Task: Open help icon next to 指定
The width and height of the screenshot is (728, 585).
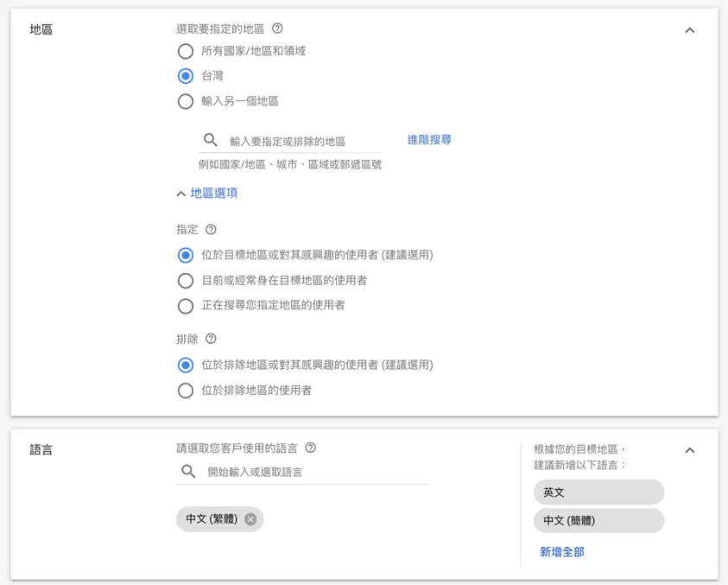Action: (x=211, y=229)
